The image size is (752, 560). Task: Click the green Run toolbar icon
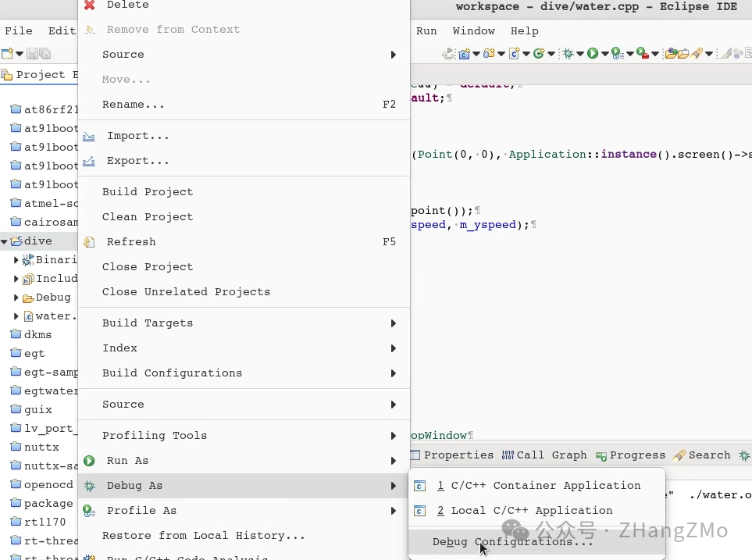click(593, 54)
